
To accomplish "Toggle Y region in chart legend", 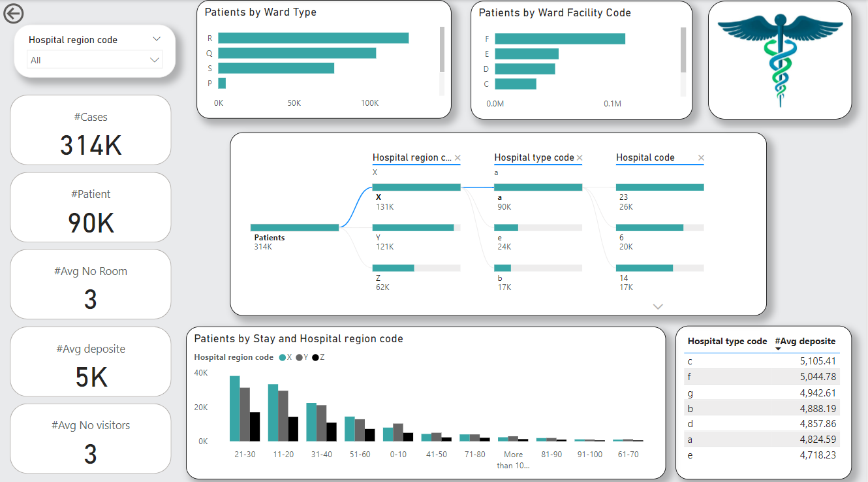I will 300,357.
